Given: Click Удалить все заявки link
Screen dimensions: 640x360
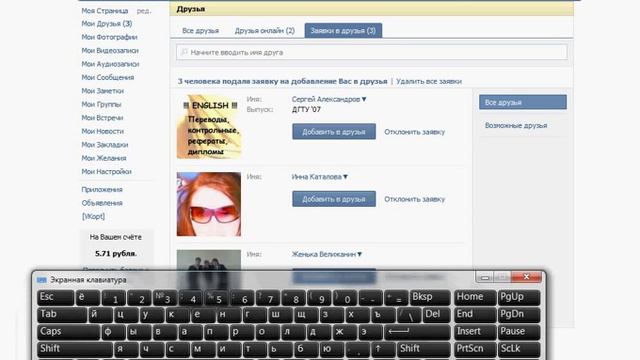Looking at the screenshot, I should point(429,81).
